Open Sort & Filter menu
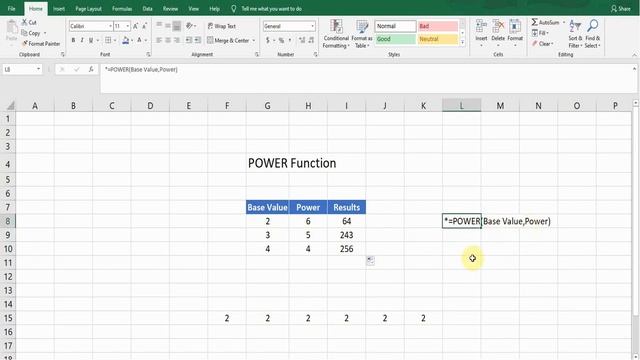640x360 pixels. coord(575,34)
